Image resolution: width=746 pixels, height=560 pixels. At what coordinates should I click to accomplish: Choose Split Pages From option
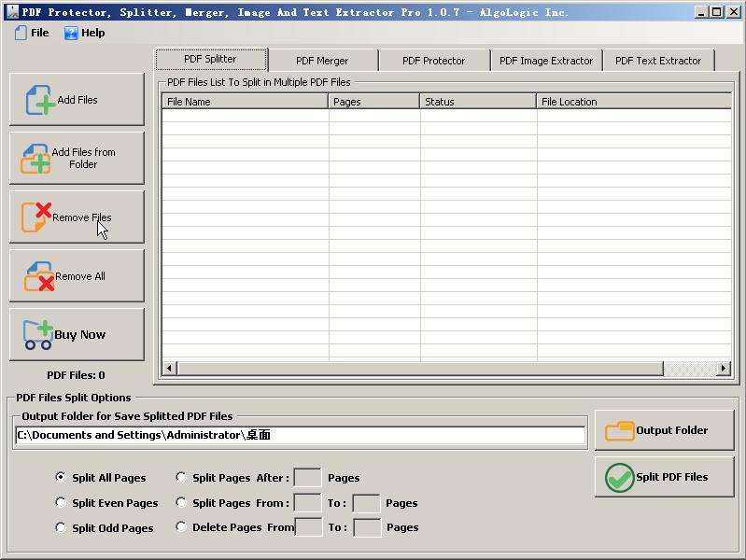(x=181, y=502)
